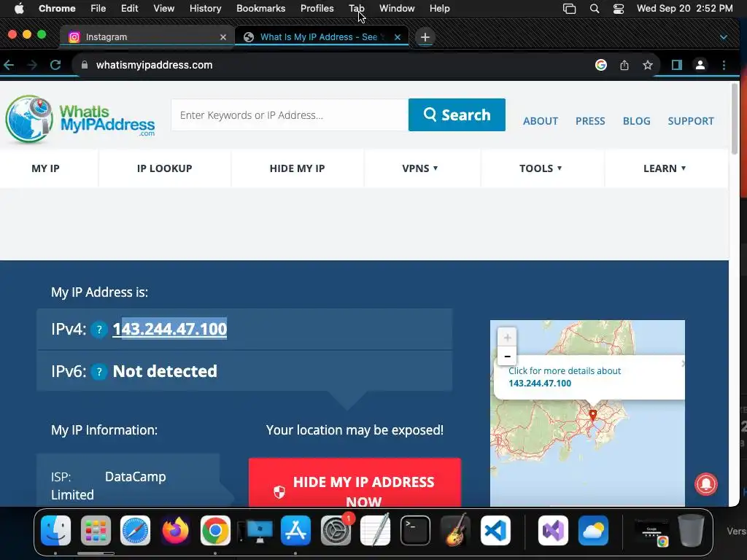Screen dimensions: 747x560
Task: Click the IPv6 question mark help icon
Action: coord(99,371)
